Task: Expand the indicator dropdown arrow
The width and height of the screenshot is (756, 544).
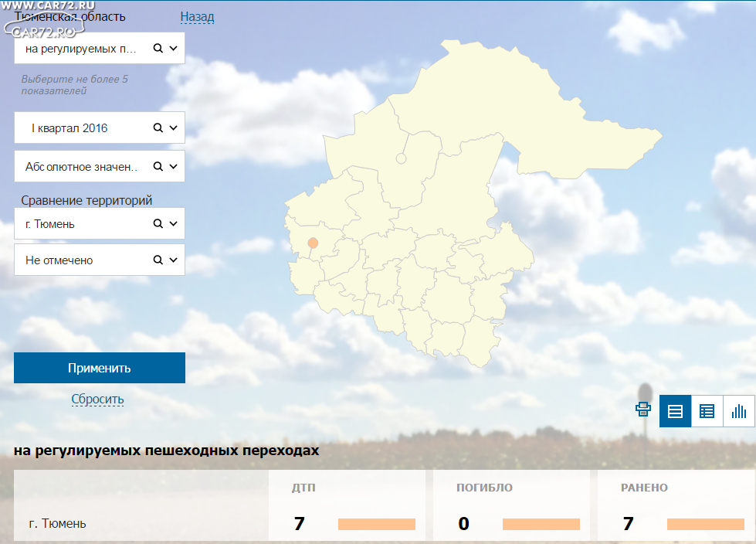Action: [174, 48]
